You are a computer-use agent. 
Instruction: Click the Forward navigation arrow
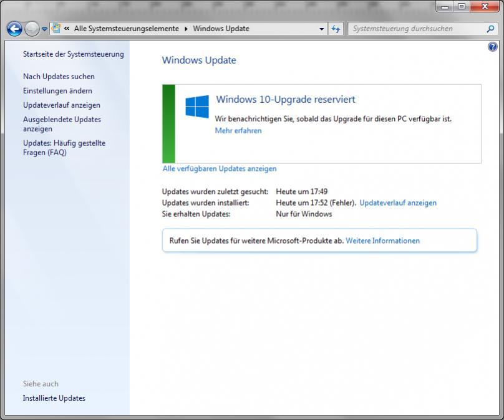coord(32,29)
